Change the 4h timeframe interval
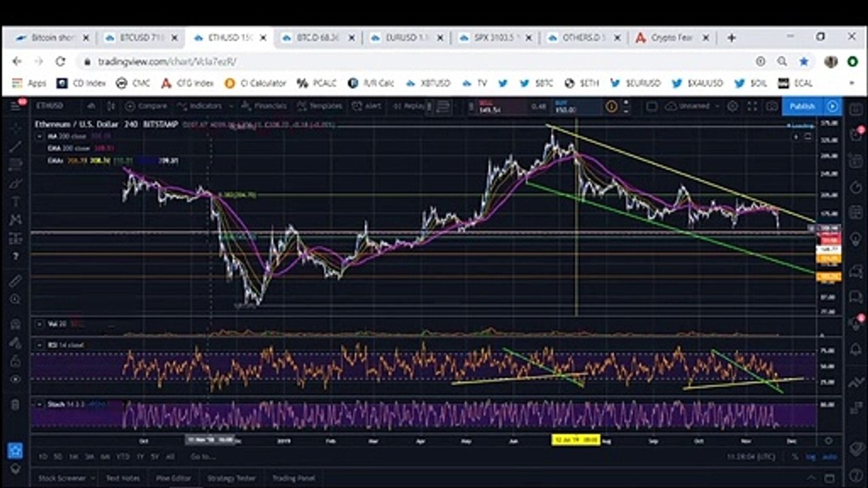The width and height of the screenshot is (868, 488). click(91, 106)
